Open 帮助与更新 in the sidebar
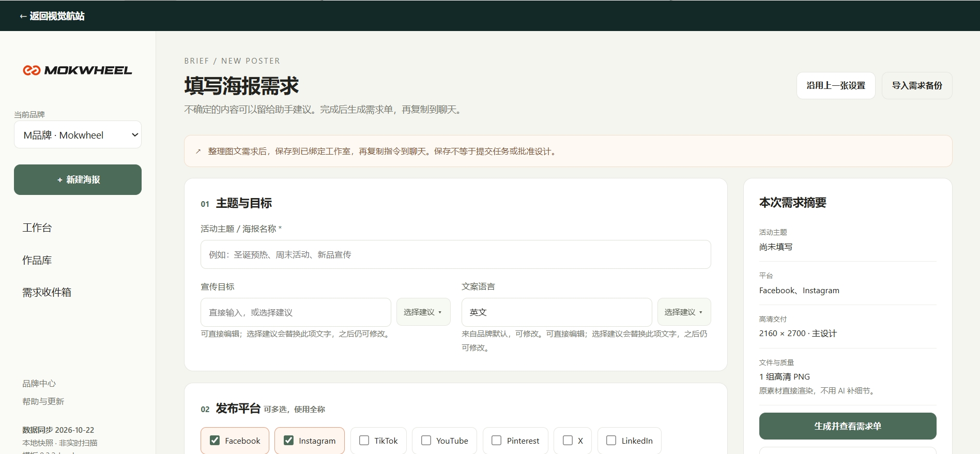The image size is (980, 454). (43, 401)
